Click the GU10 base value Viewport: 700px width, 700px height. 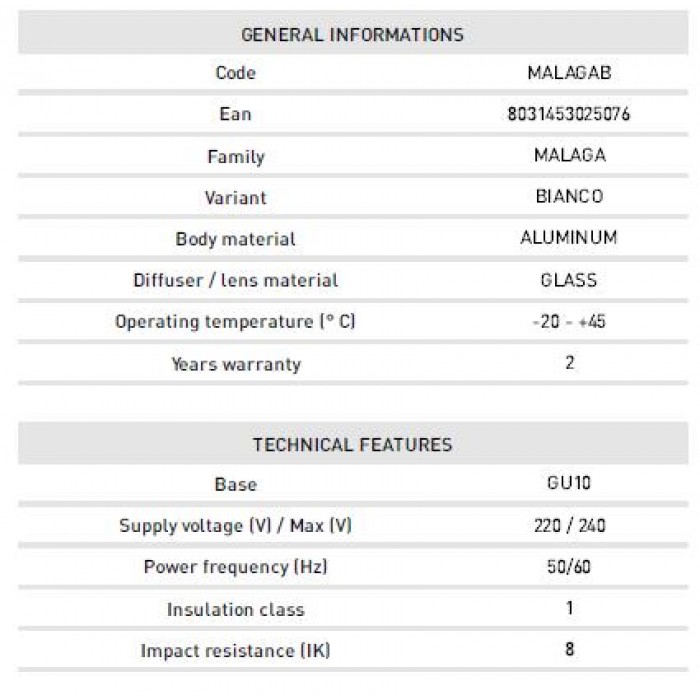(x=569, y=484)
